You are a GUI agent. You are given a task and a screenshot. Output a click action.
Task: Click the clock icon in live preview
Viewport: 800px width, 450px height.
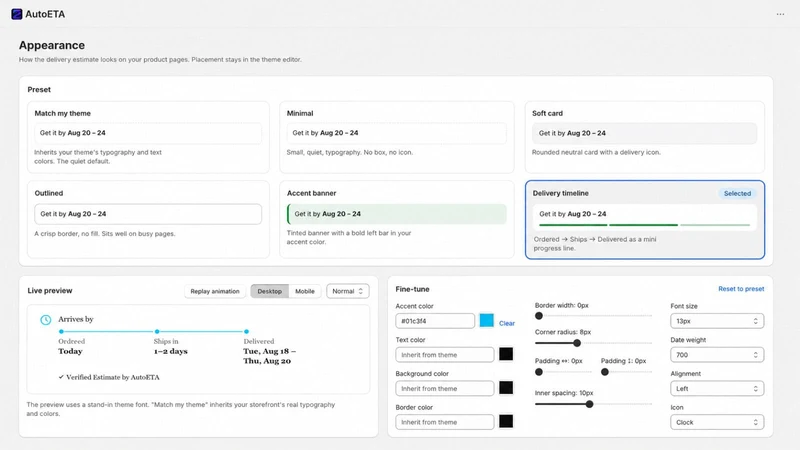pyautogui.click(x=46, y=320)
